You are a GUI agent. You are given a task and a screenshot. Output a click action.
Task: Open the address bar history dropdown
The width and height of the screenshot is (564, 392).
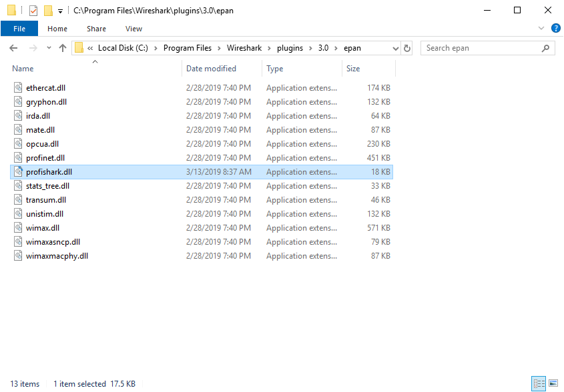[394, 48]
